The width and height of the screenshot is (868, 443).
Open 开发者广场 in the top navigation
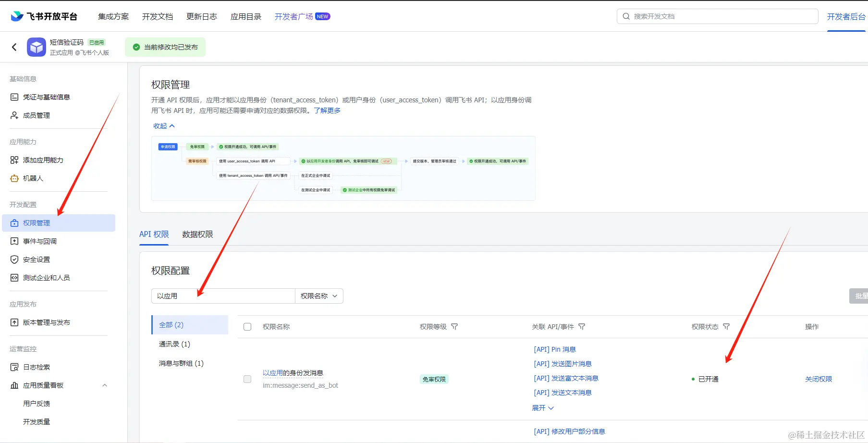coord(294,17)
